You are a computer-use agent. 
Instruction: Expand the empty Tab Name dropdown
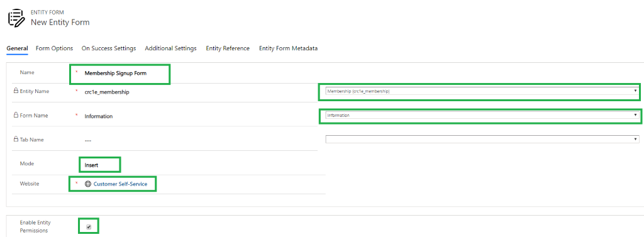(482, 139)
